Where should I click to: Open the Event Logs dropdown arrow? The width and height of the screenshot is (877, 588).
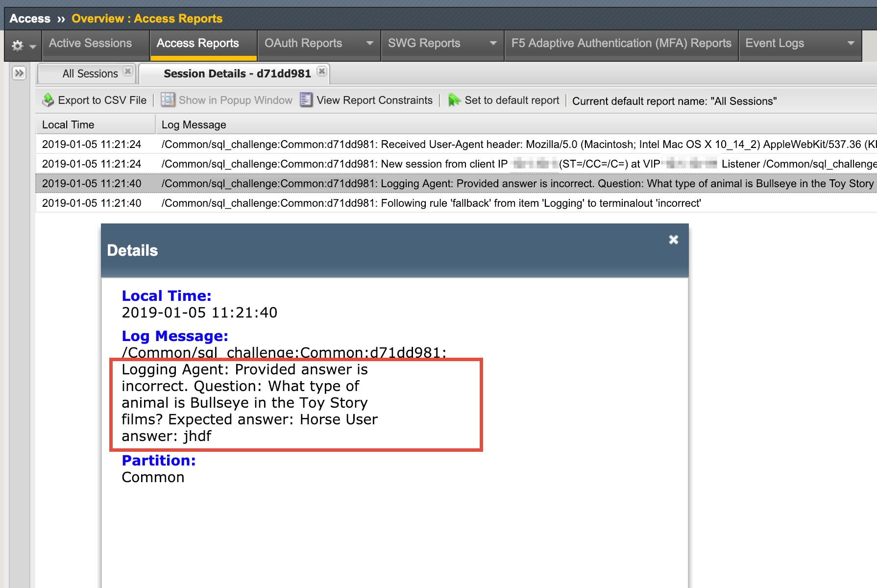pyautogui.click(x=851, y=43)
